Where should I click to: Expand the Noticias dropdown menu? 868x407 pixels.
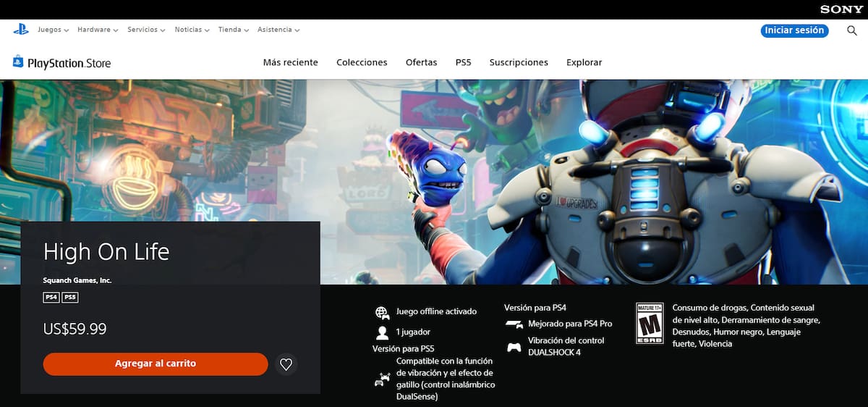[x=192, y=30]
